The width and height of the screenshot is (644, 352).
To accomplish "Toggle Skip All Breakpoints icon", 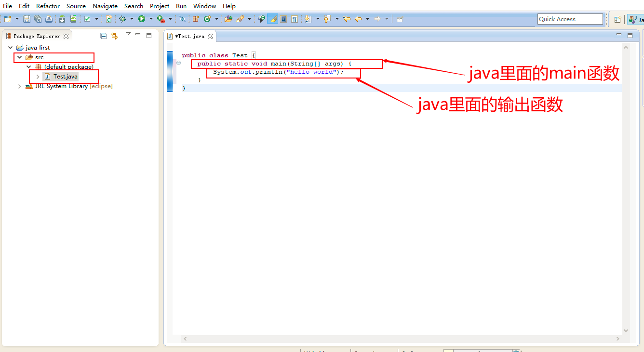I will click(182, 19).
